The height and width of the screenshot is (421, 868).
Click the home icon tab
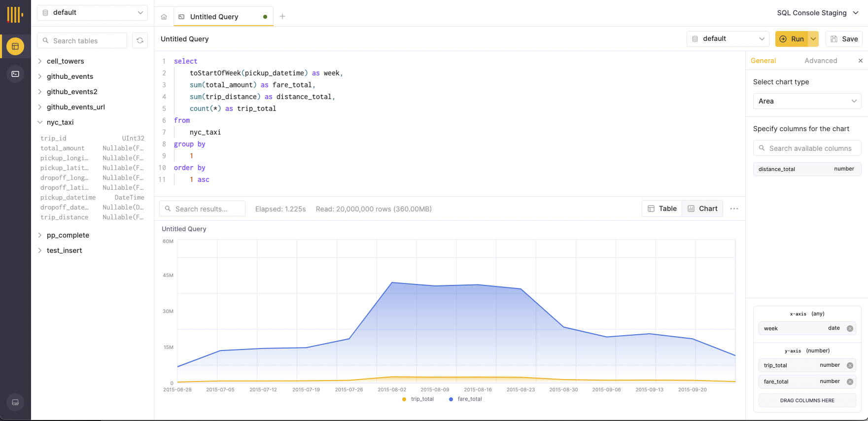[164, 17]
